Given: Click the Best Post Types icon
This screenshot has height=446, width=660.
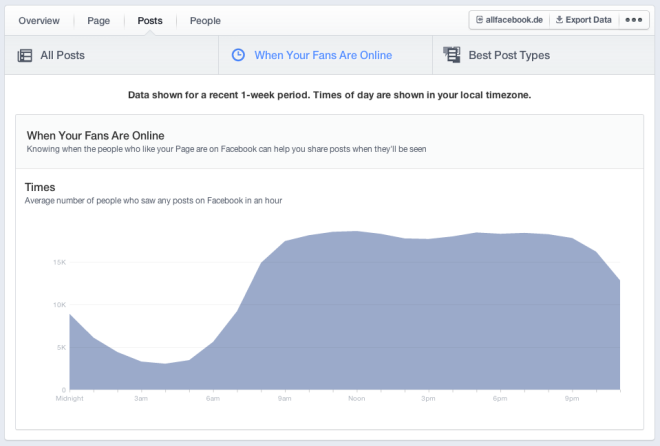Looking at the screenshot, I should [452, 55].
